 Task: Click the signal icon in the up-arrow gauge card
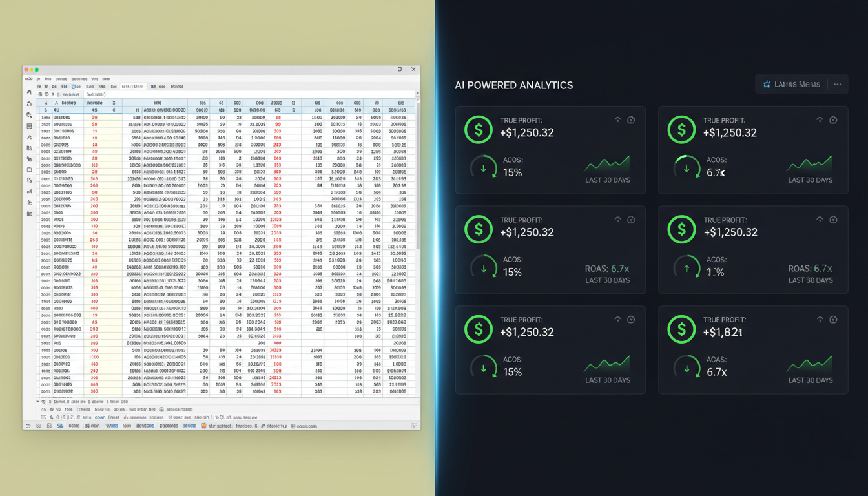[820, 220]
